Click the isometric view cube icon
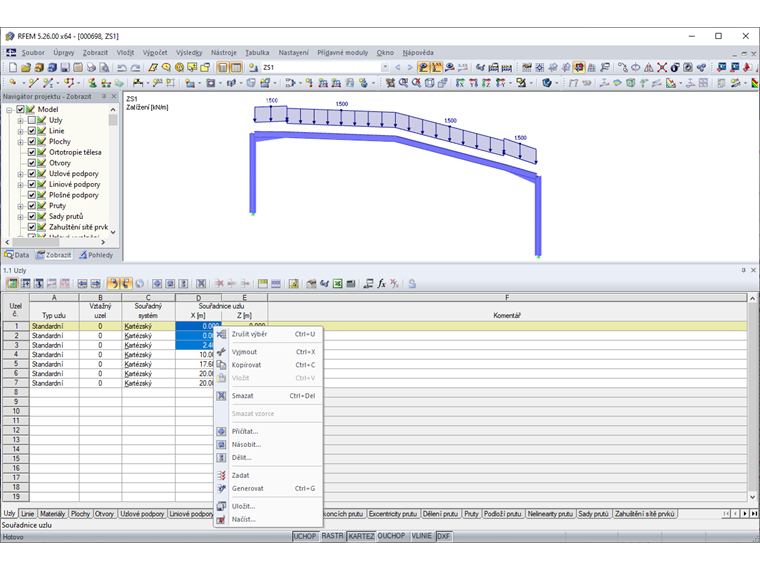The width and height of the screenshot is (760, 570). point(429,83)
